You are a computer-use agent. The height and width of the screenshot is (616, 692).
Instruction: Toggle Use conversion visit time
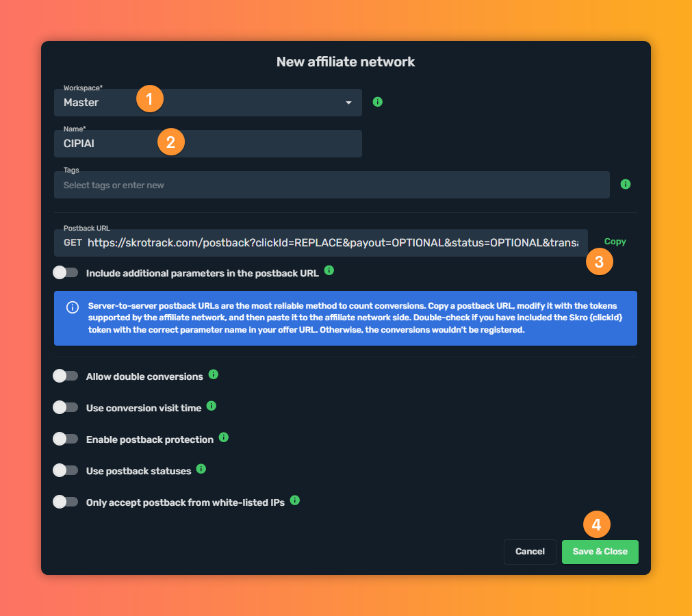(x=65, y=407)
